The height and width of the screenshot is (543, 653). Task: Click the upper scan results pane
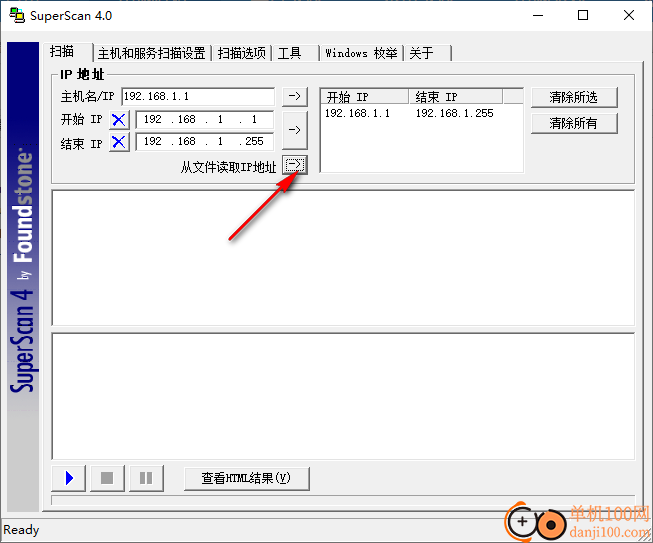343,258
